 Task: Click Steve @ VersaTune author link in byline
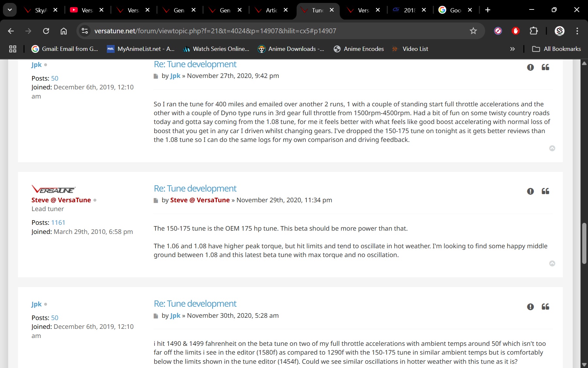(200, 200)
